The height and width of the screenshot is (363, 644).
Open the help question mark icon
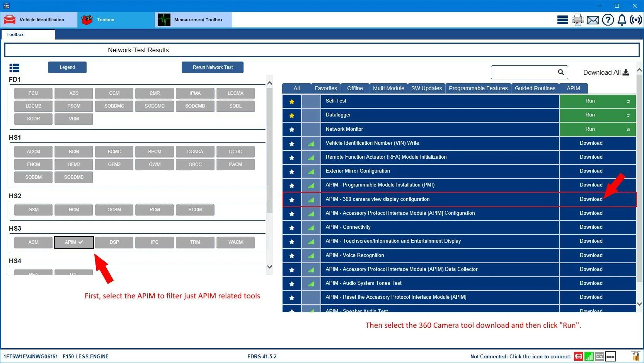click(608, 20)
